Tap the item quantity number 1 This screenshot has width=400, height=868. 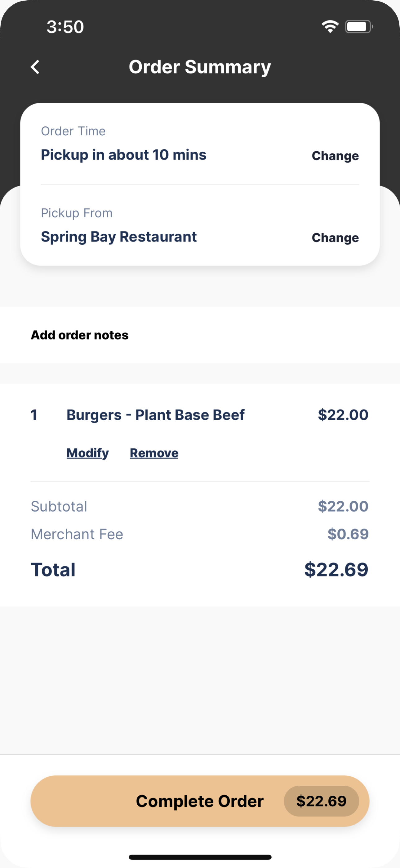click(x=34, y=415)
